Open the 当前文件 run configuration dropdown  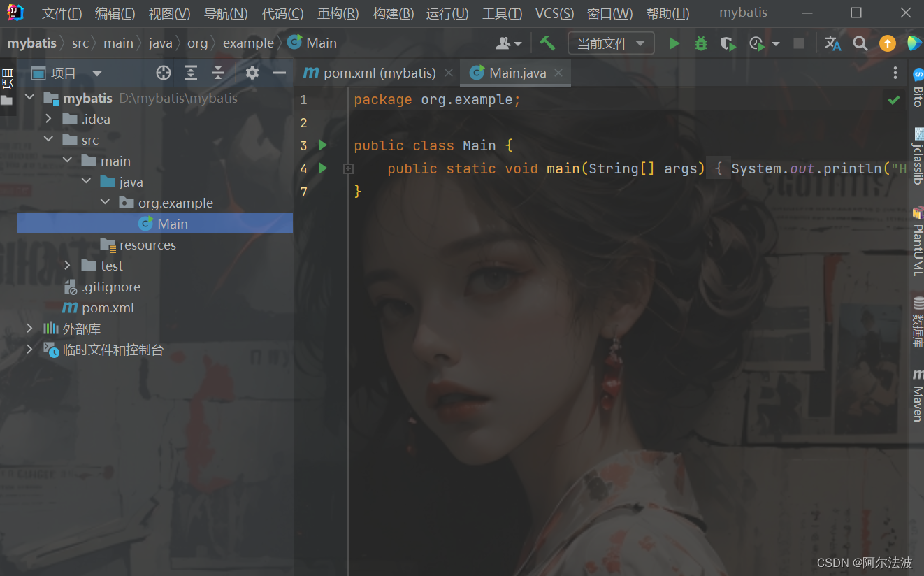coord(611,43)
